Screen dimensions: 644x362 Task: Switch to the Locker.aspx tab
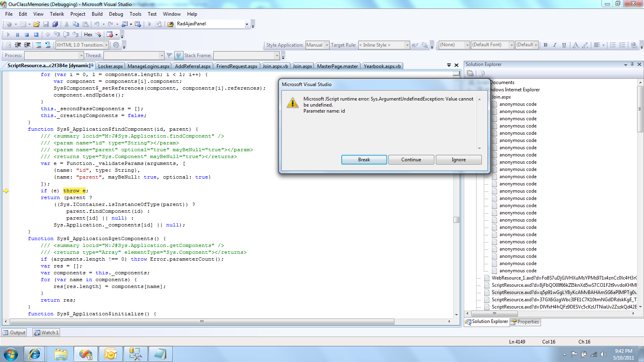tap(110, 66)
